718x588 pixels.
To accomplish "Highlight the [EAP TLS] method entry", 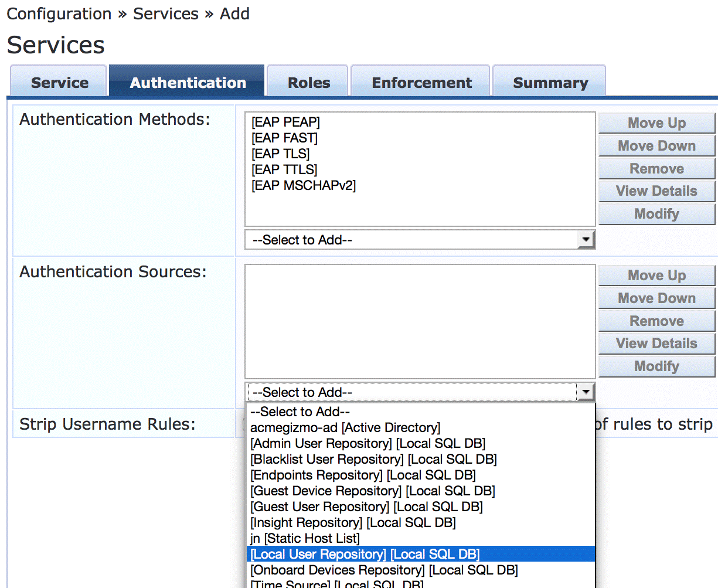I will click(x=280, y=154).
